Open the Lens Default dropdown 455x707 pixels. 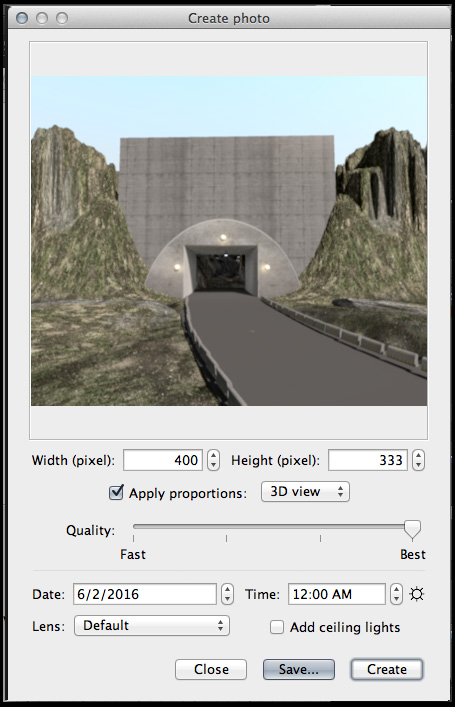pos(152,625)
